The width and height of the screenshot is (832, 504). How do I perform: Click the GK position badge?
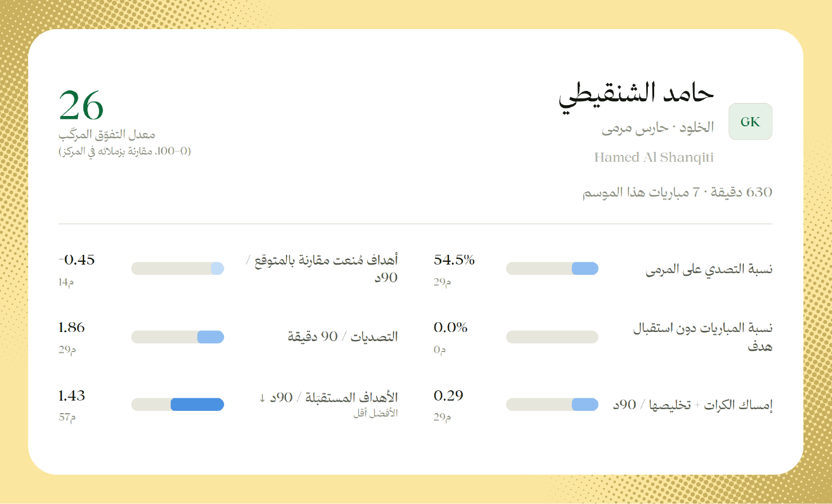pyautogui.click(x=750, y=122)
